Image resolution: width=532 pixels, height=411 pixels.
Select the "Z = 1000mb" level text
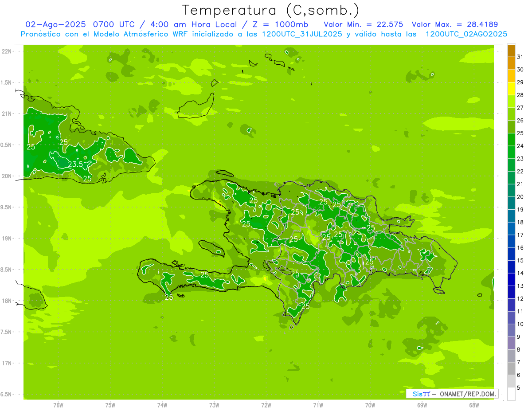(x=280, y=24)
